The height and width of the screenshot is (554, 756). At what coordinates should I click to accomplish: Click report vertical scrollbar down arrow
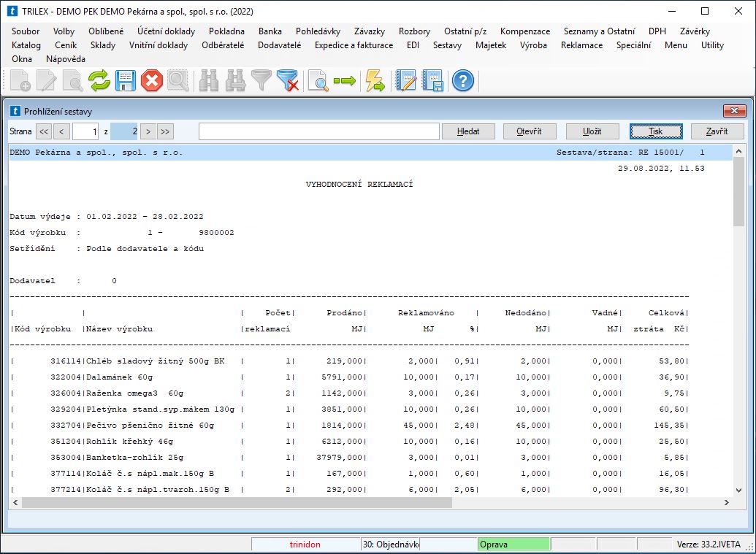pos(738,490)
